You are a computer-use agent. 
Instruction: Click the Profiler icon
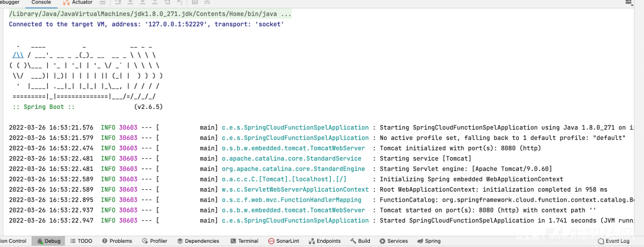144,241
